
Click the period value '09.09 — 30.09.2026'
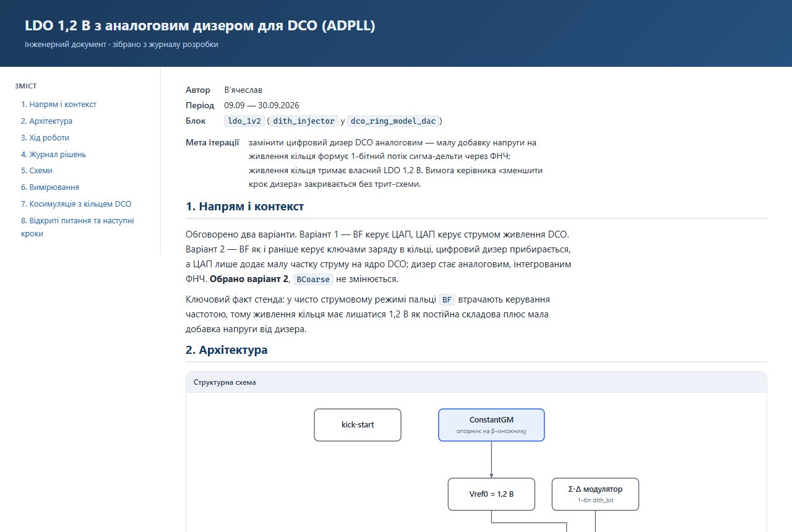262,105
